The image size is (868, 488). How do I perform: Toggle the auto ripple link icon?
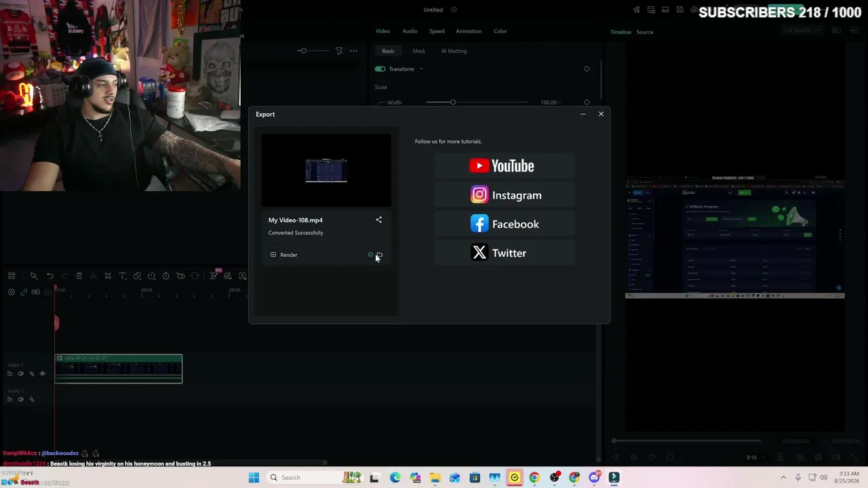24,292
